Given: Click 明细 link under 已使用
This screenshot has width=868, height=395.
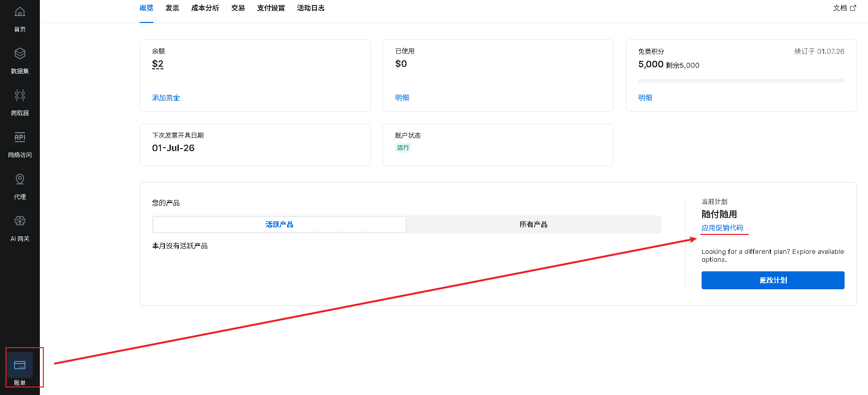Looking at the screenshot, I should pos(402,98).
